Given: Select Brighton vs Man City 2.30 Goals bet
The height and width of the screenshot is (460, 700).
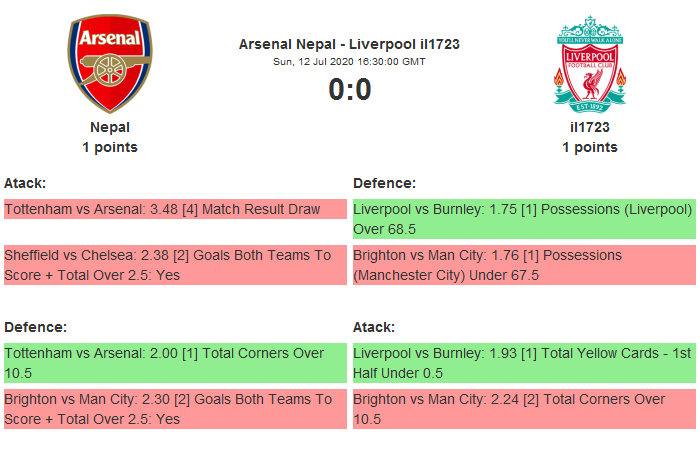Looking at the screenshot, I should tap(174, 409).
